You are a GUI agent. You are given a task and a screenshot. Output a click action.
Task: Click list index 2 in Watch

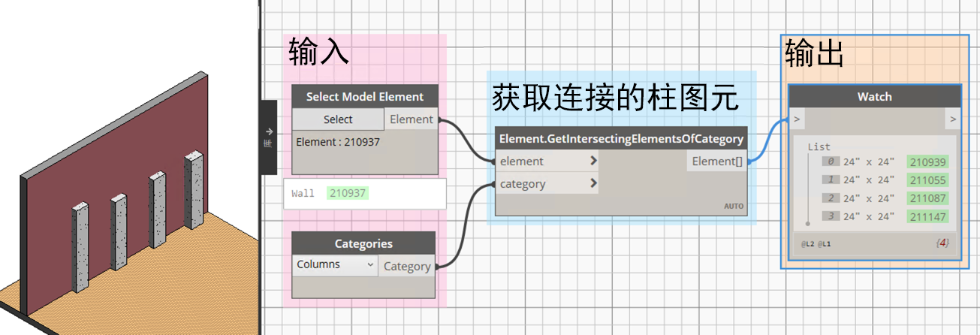[829, 198]
